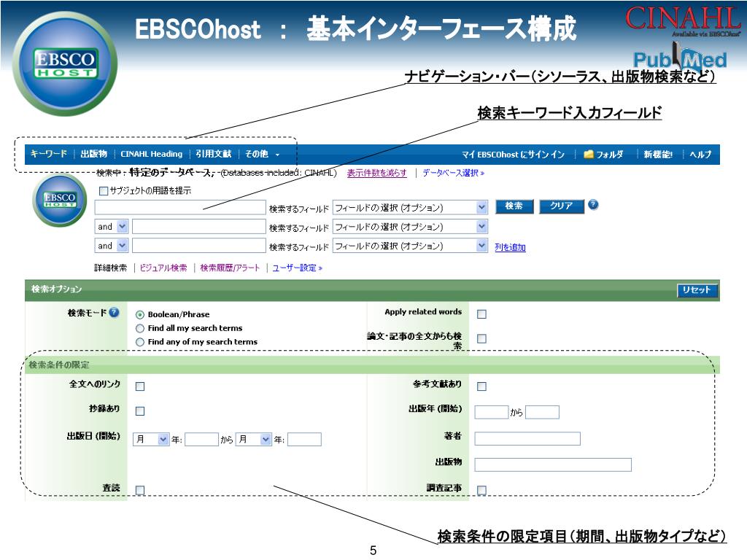Click the 検索オプション header text
The image size is (747, 560).
56,289
